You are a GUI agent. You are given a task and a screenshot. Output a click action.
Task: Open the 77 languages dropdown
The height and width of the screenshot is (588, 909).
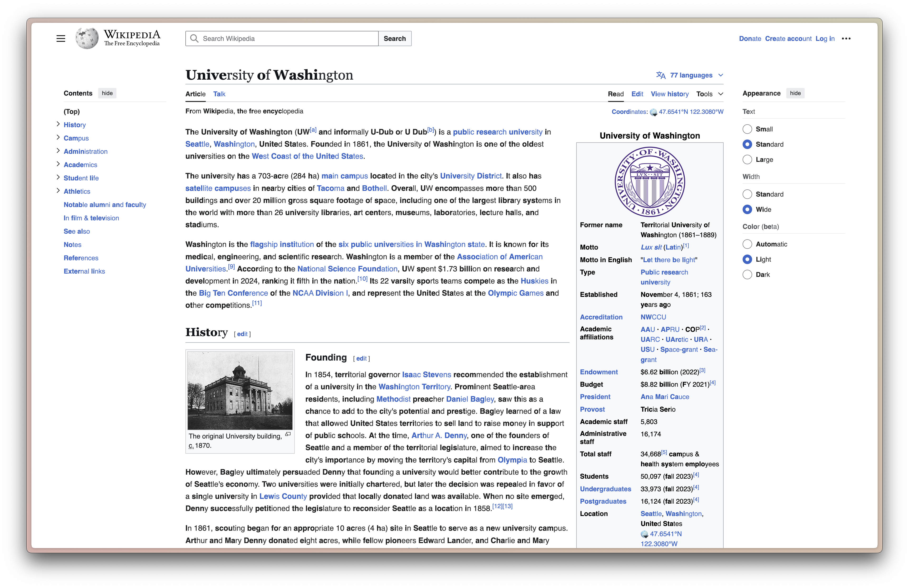point(690,75)
